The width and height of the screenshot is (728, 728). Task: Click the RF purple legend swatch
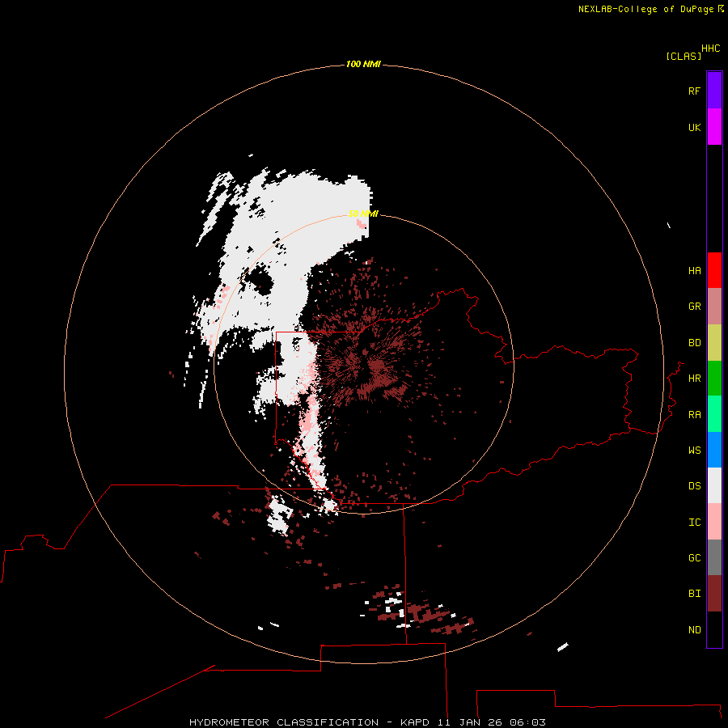[x=714, y=91]
